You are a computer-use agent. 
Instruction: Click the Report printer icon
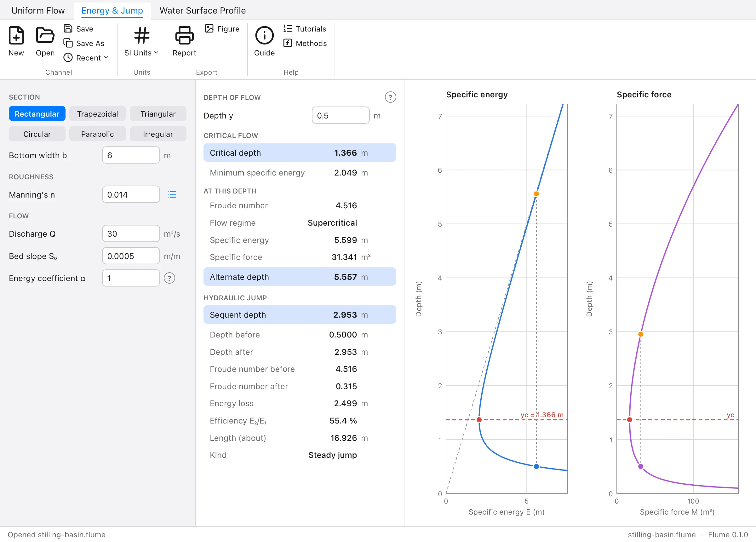(184, 35)
